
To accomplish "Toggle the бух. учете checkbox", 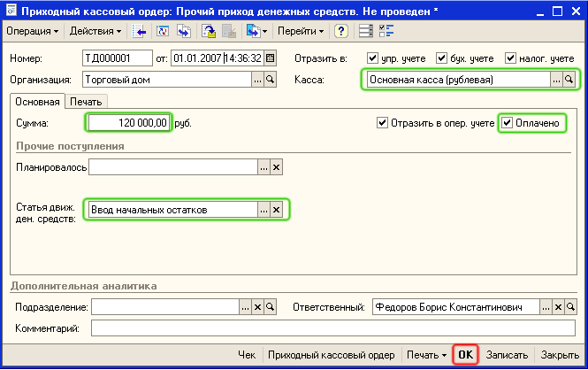I will [x=441, y=58].
